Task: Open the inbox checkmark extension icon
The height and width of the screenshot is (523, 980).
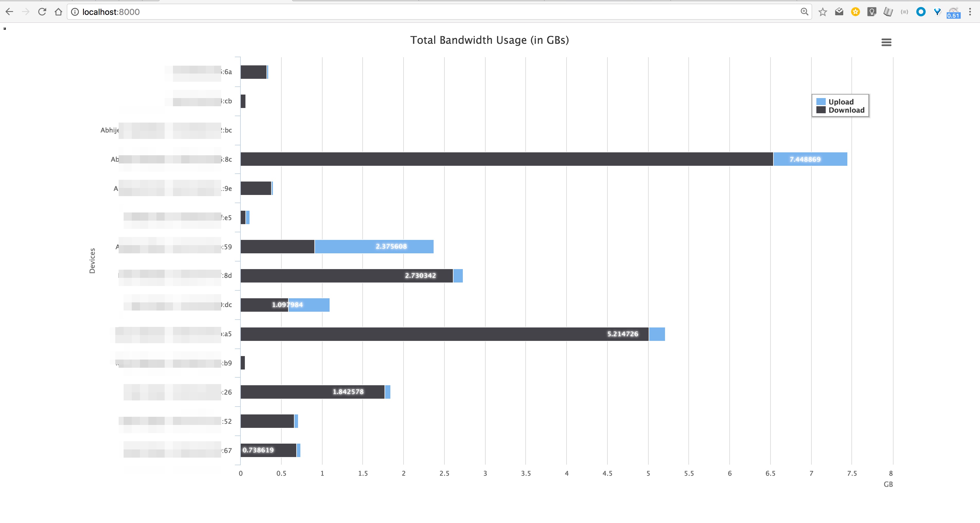Action: (x=839, y=12)
